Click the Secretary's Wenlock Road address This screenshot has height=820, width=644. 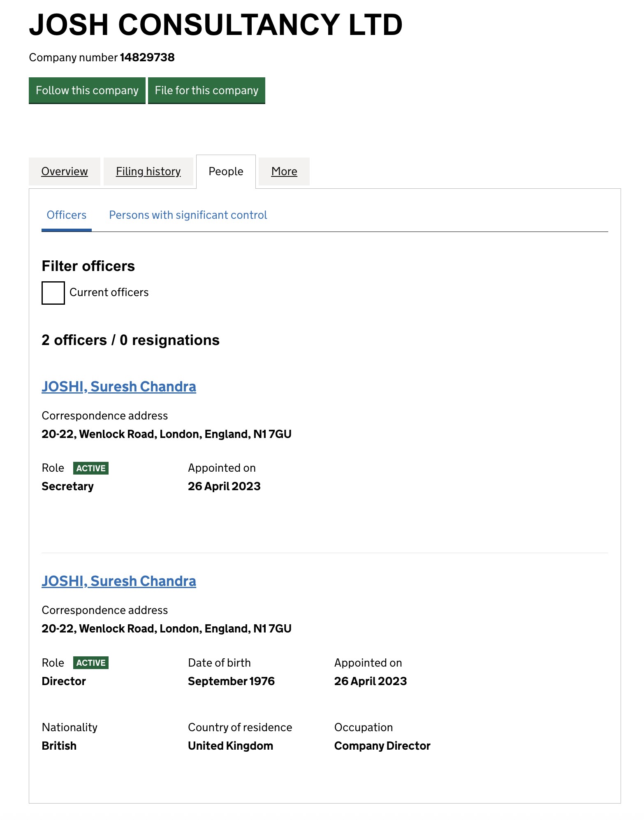167,434
